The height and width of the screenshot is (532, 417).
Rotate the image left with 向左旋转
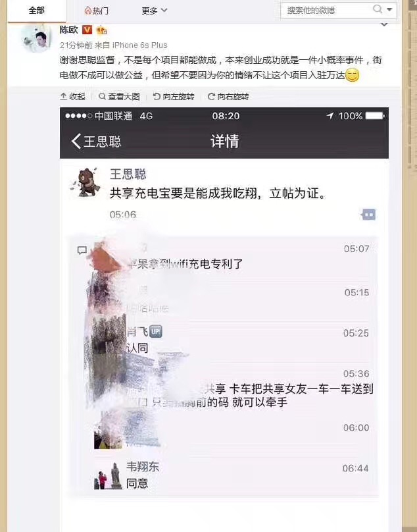(174, 97)
